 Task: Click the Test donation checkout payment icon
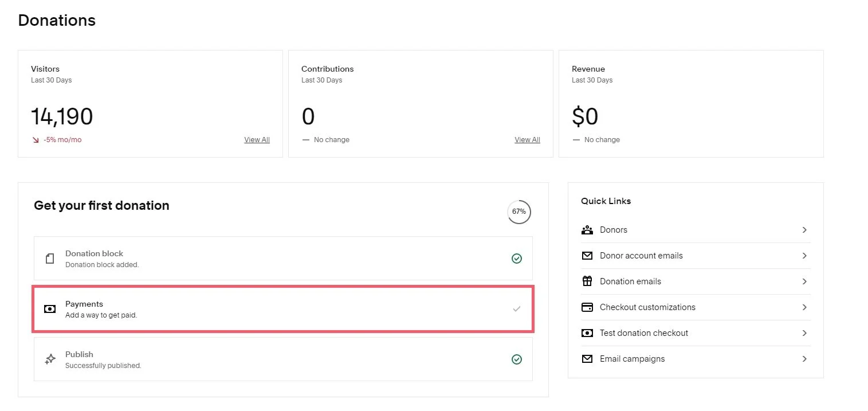point(587,332)
